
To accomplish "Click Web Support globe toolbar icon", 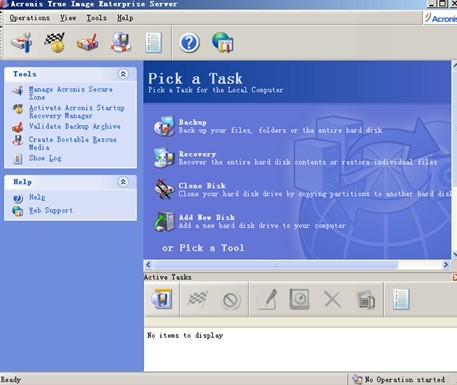I will 223,42.
